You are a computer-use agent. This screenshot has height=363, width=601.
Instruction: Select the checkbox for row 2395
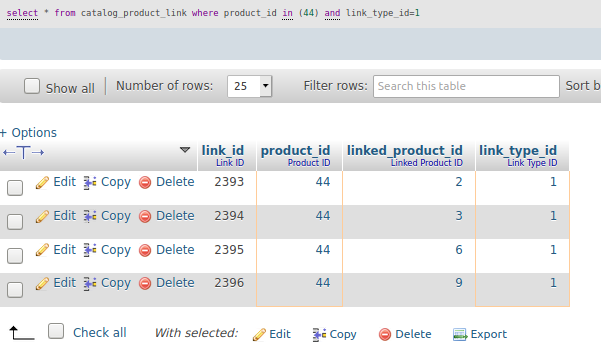tap(15, 256)
